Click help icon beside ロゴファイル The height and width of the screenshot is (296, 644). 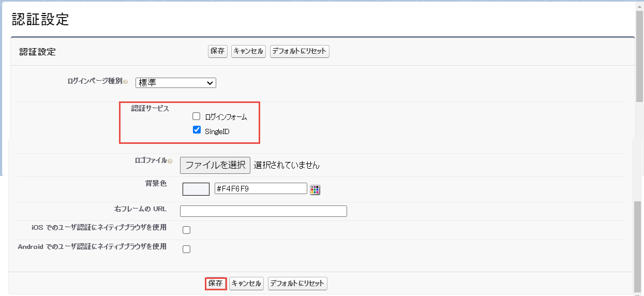tap(170, 161)
